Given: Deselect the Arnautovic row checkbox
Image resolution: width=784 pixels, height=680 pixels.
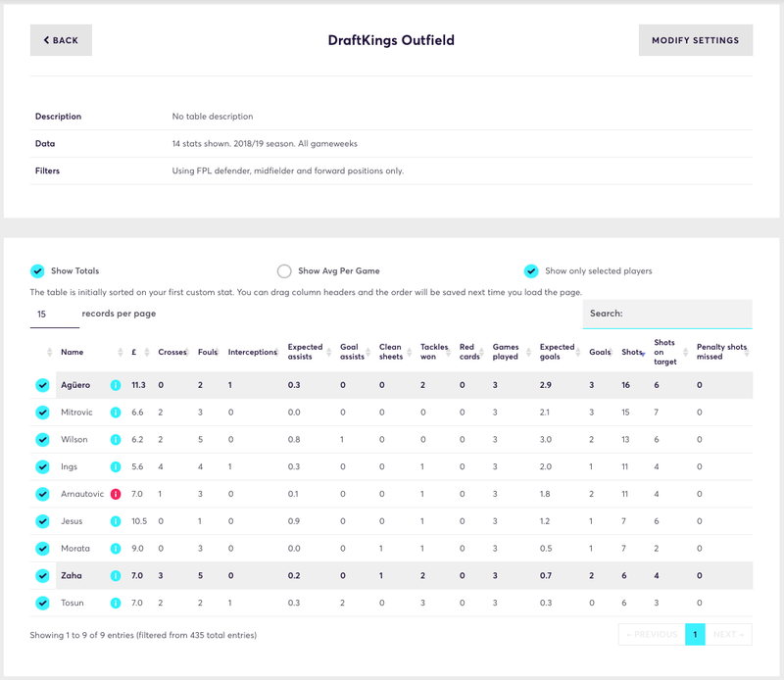Looking at the screenshot, I should pos(42,494).
